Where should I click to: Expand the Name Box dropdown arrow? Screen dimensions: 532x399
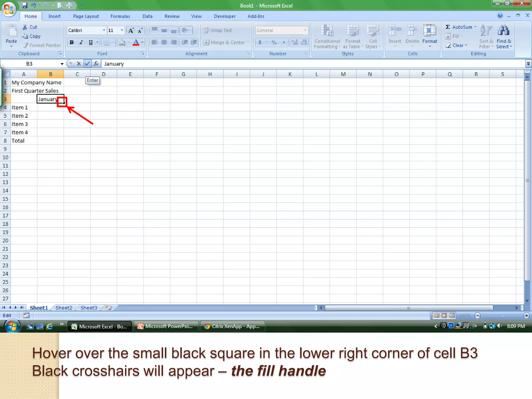62,64
